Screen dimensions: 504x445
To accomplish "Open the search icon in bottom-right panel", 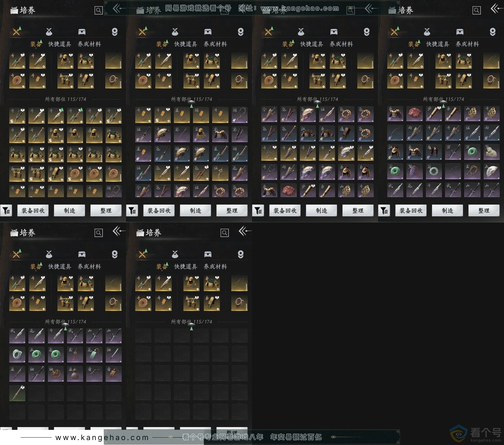I will pyautogui.click(x=225, y=233).
